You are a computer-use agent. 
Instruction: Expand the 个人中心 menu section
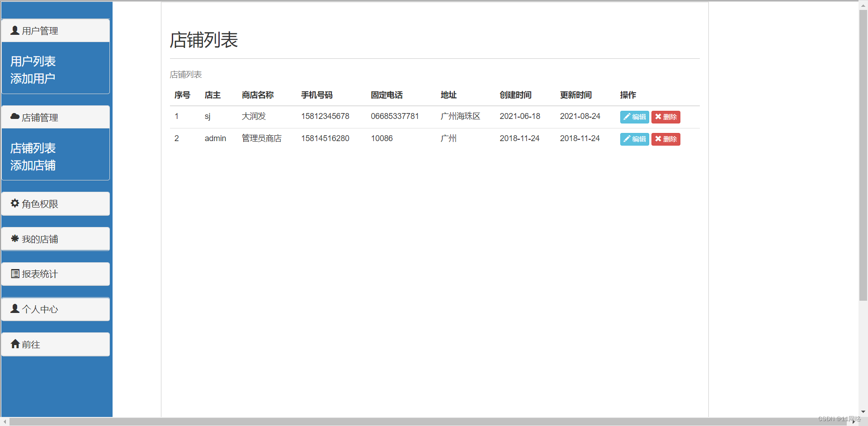point(56,309)
